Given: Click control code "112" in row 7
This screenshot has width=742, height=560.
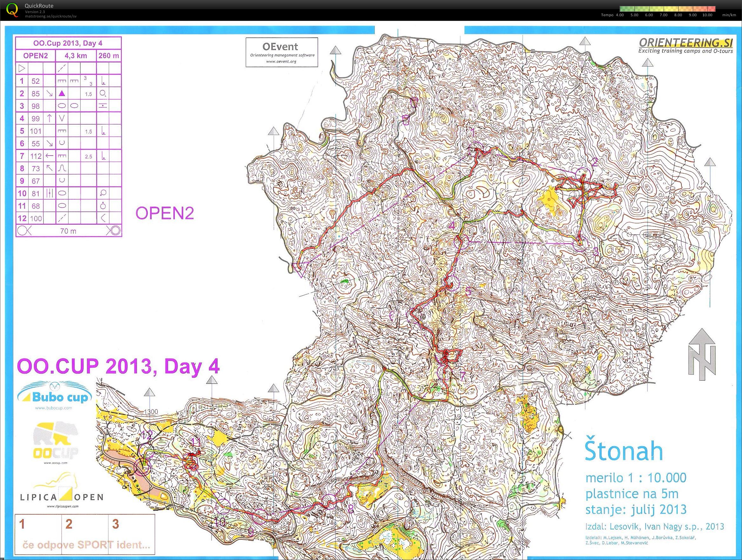Looking at the screenshot, I should pos(36,156).
